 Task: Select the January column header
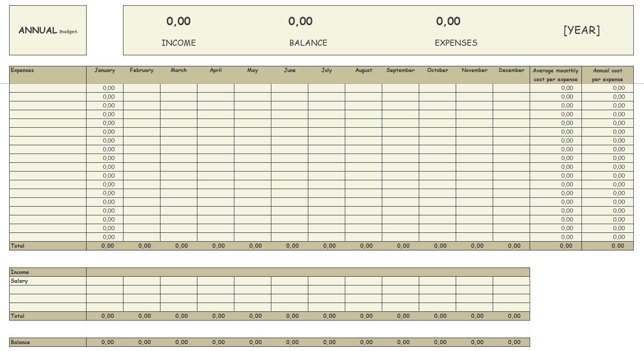(x=104, y=70)
